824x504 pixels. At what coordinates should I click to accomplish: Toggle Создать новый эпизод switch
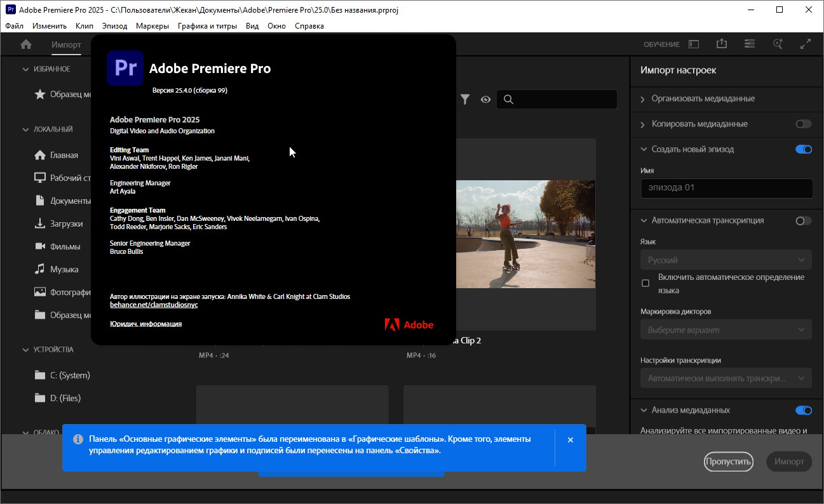point(804,149)
